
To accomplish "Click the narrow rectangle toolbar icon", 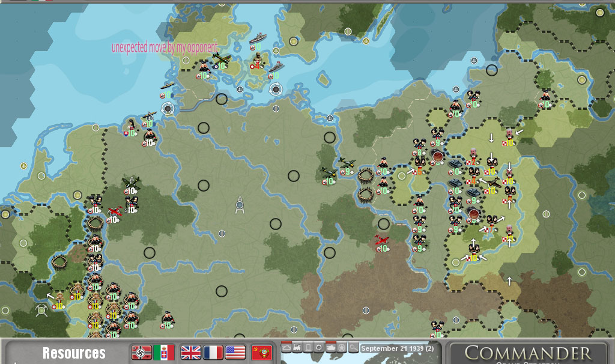I will [x=308, y=348].
